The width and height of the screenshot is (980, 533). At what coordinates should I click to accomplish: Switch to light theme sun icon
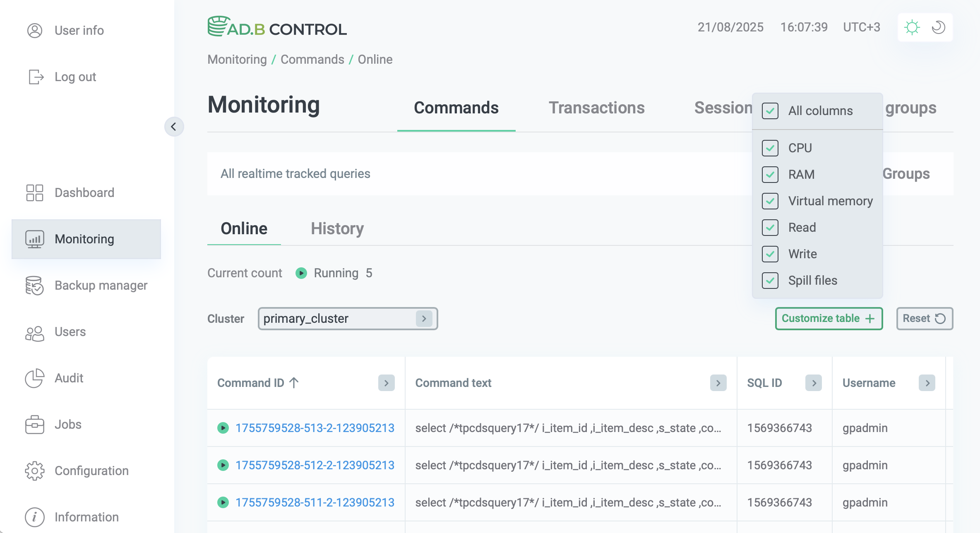click(912, 28)
